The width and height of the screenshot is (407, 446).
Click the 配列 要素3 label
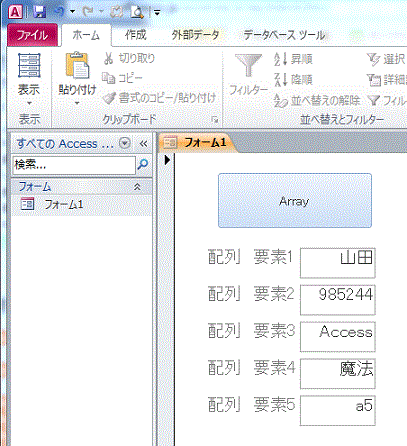(x=251, y=331)
